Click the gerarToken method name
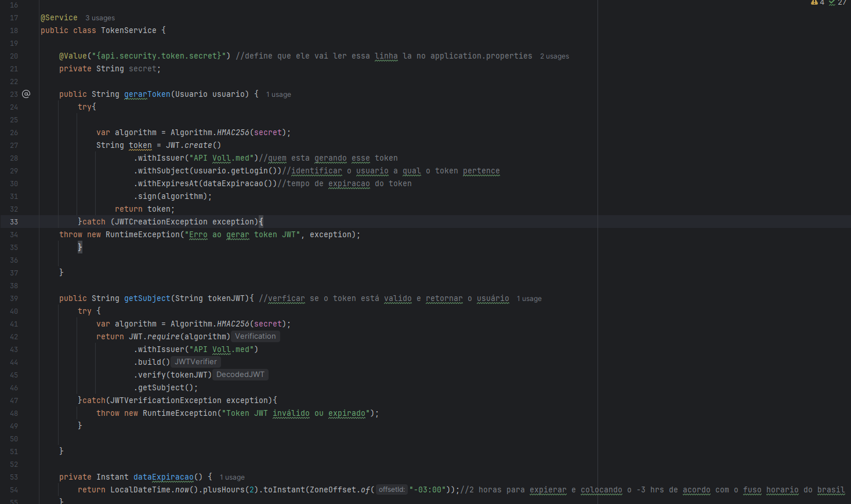This screenshot has height=504, width=851. click(x=147, y=94)
